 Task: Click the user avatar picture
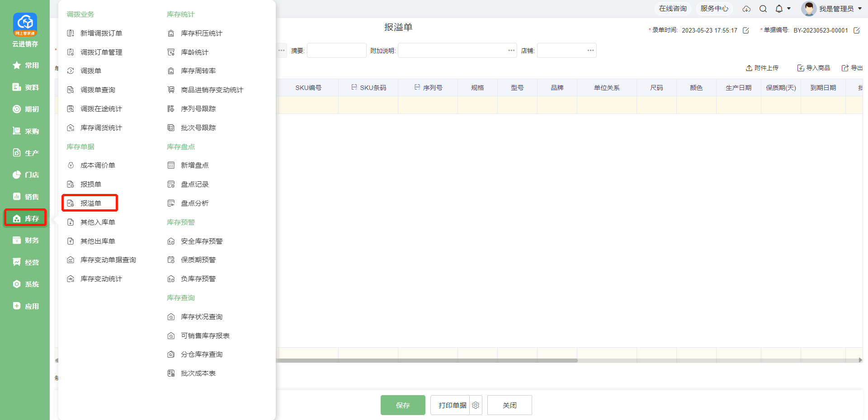(809, 9)
